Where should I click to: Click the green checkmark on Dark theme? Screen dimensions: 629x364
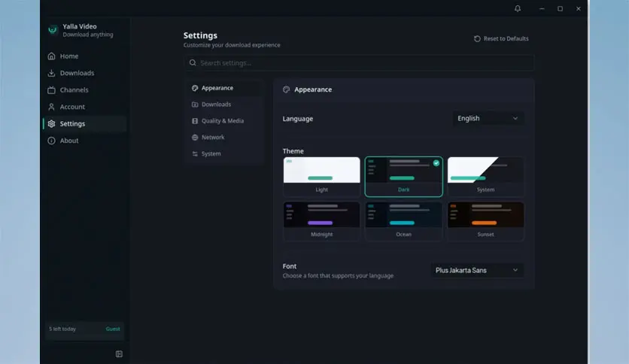436,163
